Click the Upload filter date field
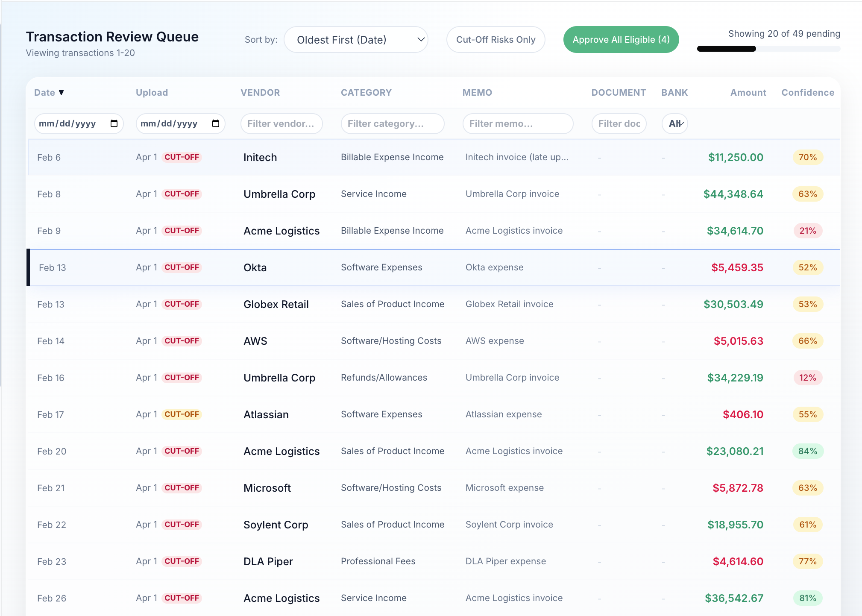The width and height of the screenshot is (862, 616). (180, 123)
